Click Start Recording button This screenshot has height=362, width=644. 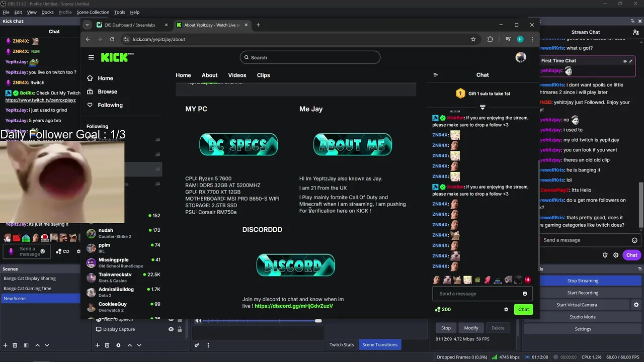[x=583, y=293]
